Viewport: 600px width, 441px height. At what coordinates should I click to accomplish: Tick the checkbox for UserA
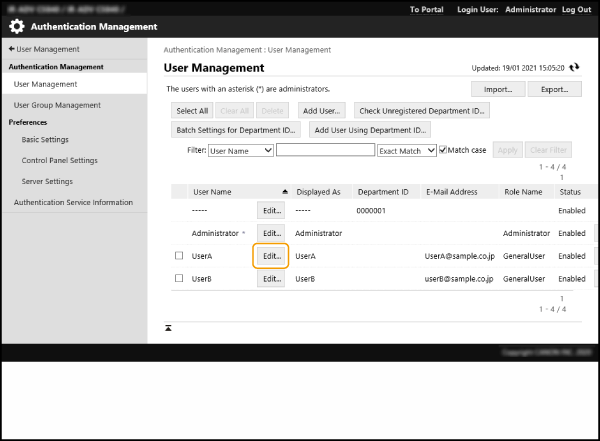[179, 256]
